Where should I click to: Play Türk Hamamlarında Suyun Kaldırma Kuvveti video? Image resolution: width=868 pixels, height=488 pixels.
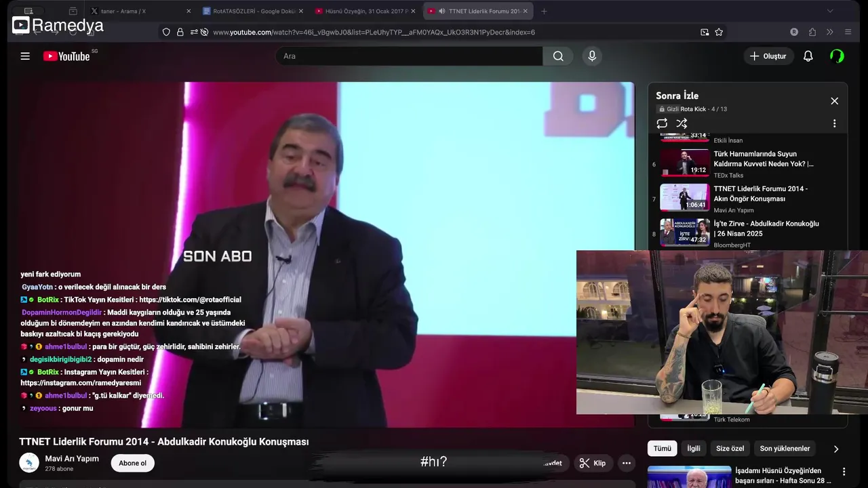pos(764,159)
